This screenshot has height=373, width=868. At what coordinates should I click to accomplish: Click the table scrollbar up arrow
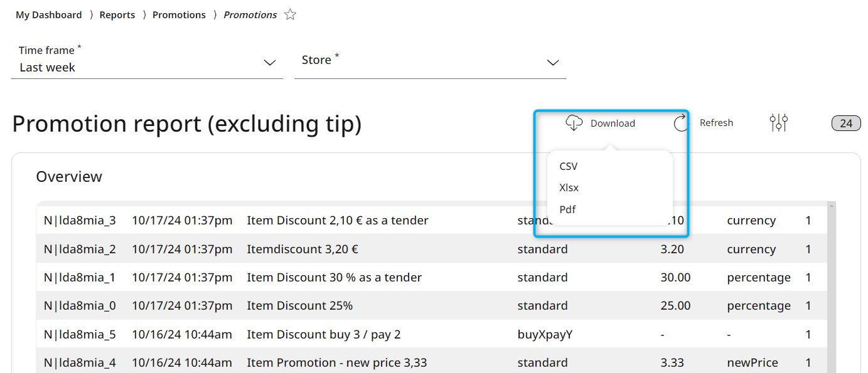(832, 206)
